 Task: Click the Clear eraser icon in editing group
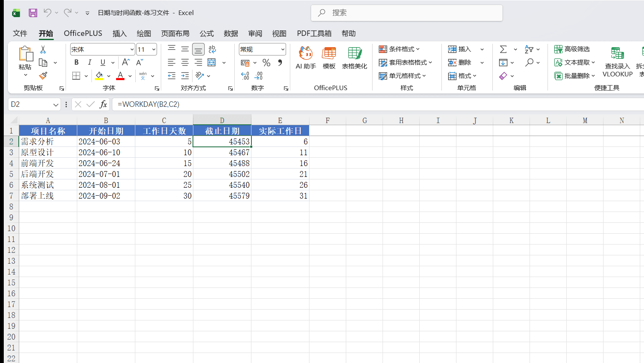(503, 76)
